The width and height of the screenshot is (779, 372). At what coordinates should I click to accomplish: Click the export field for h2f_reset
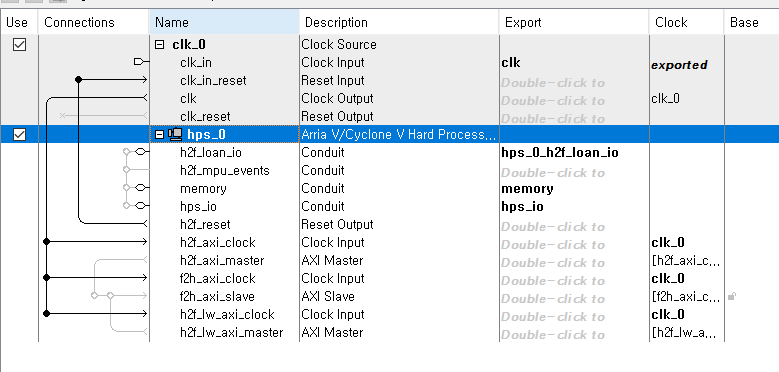(574, 227)
